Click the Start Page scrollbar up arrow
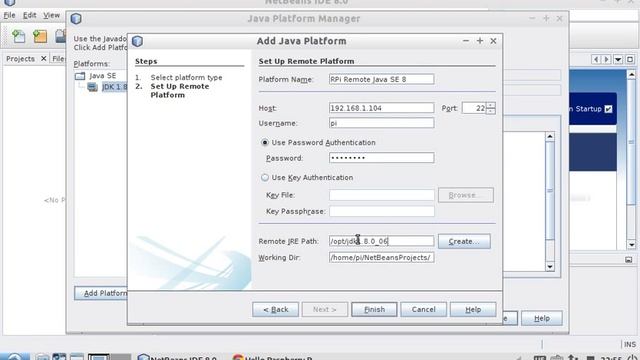This screenshot has height=360, width=640. [x=631, y=75]
